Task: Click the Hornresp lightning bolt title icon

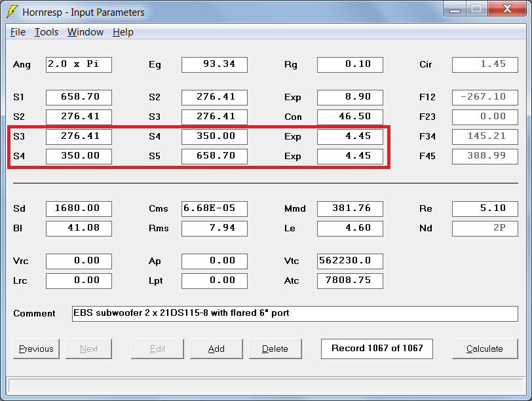Action: 12,12
